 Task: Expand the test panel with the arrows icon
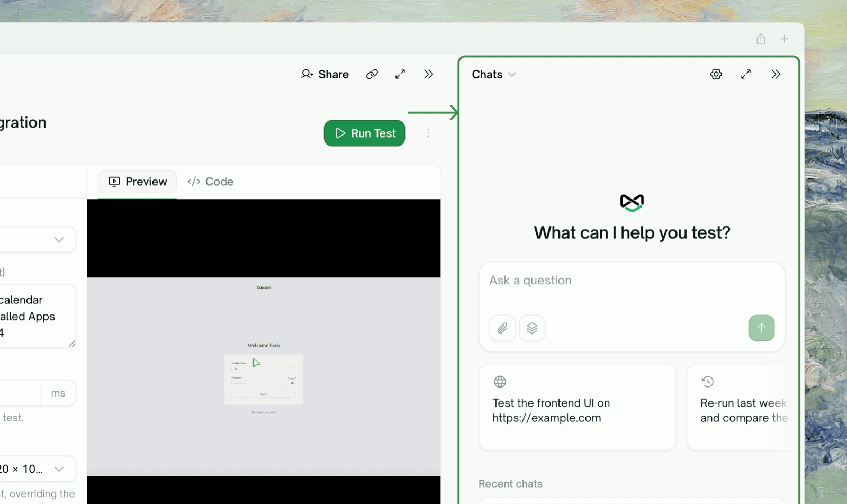click(x=400, y=74)
